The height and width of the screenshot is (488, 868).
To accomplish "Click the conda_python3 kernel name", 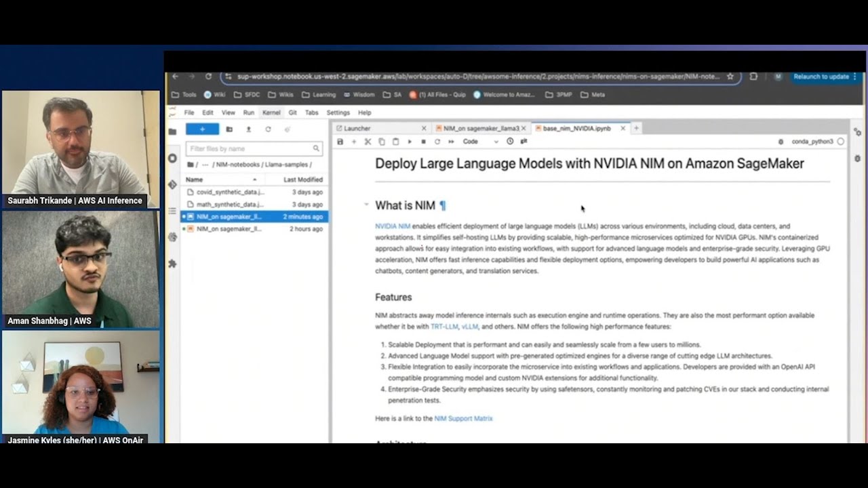I will (813, 142).
